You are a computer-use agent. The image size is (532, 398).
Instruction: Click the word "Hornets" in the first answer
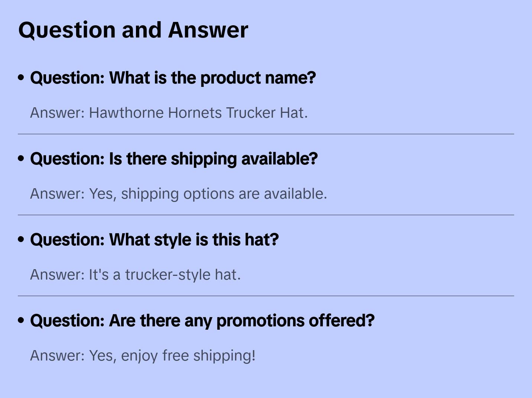point(195,113)
